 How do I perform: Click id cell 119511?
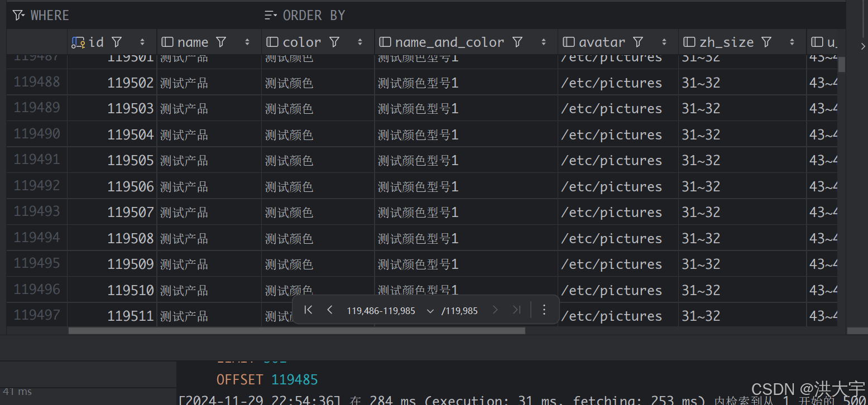(112, 316)
